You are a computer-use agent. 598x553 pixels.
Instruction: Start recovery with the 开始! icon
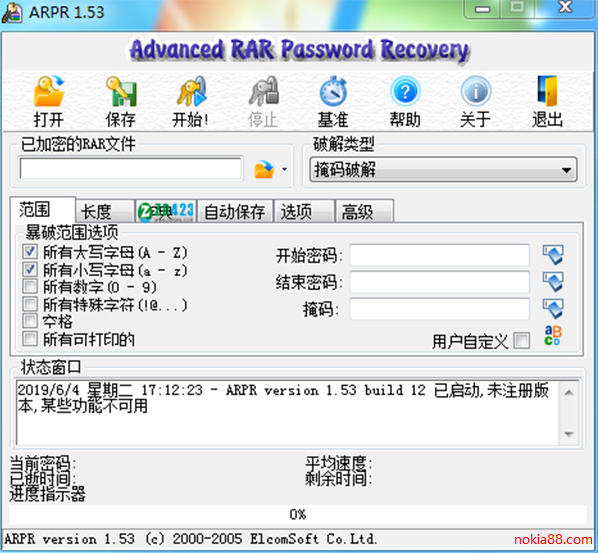point(191,91)
